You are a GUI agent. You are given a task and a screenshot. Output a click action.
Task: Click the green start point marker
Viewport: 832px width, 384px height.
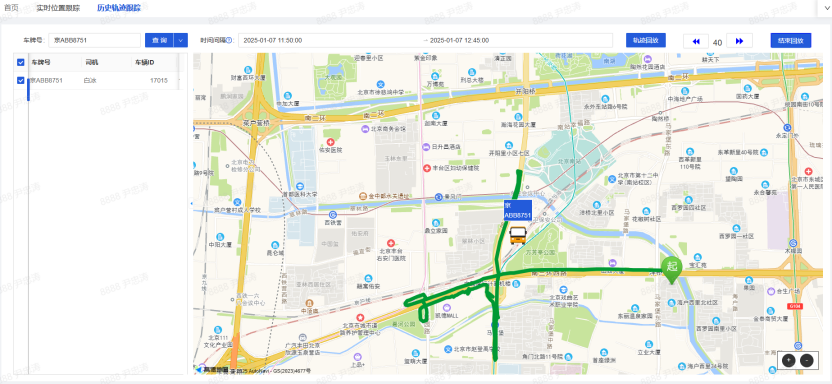click(x=671, y=269)
